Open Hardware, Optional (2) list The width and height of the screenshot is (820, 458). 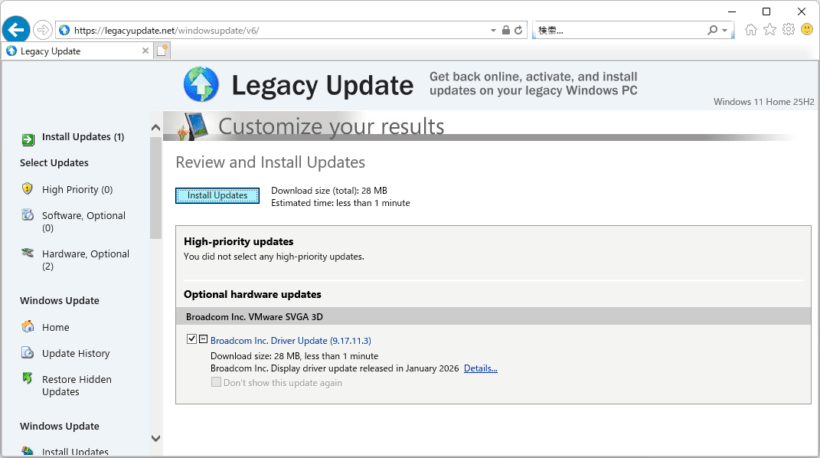pos(86,260)
